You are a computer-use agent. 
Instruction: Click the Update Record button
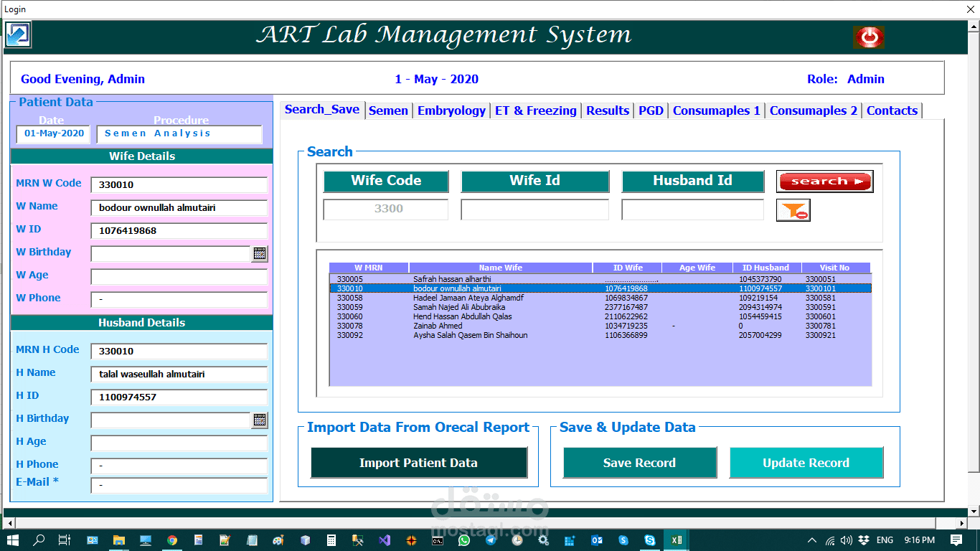(806, 463)
